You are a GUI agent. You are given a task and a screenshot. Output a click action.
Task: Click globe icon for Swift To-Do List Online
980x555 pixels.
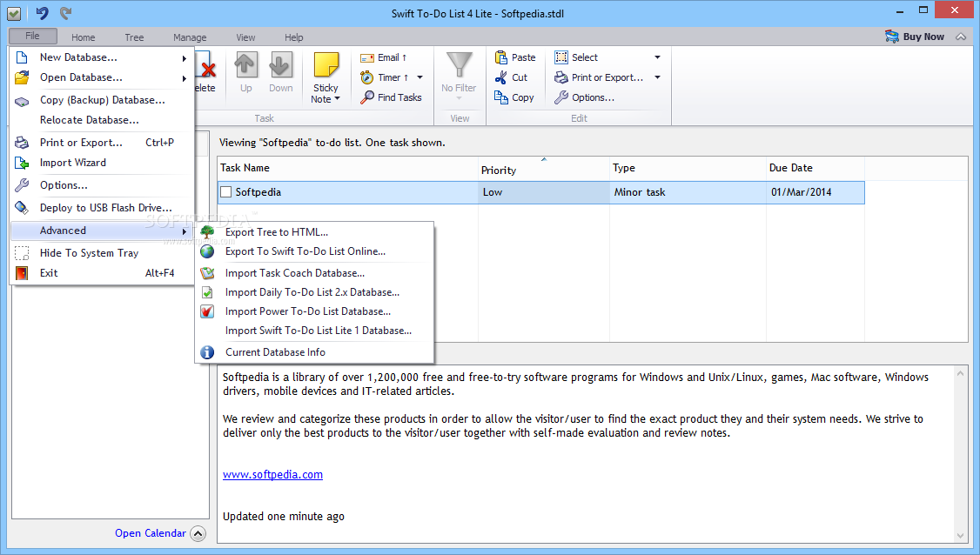click(x=207, y=251)
